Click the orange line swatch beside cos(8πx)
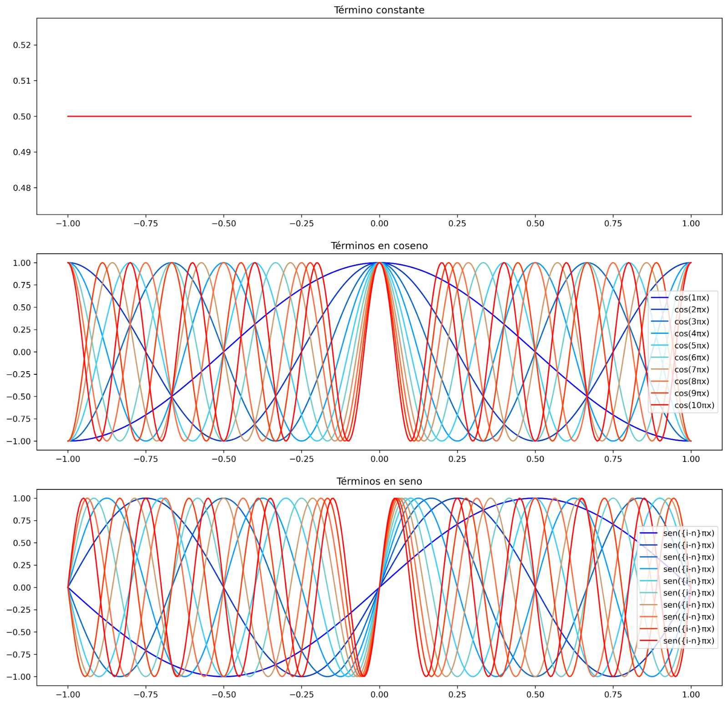The height and width of the screenshot is (705, 728). (660, 382)
